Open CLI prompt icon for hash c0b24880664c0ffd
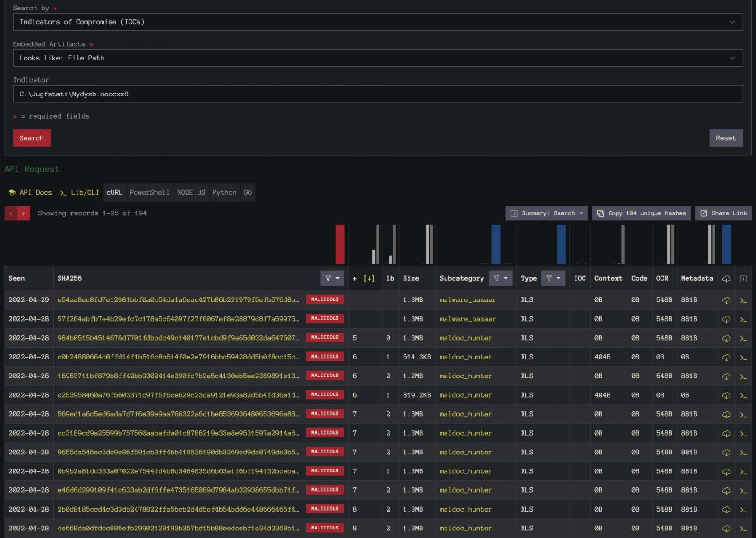756x538 pixels. (743, 358)
